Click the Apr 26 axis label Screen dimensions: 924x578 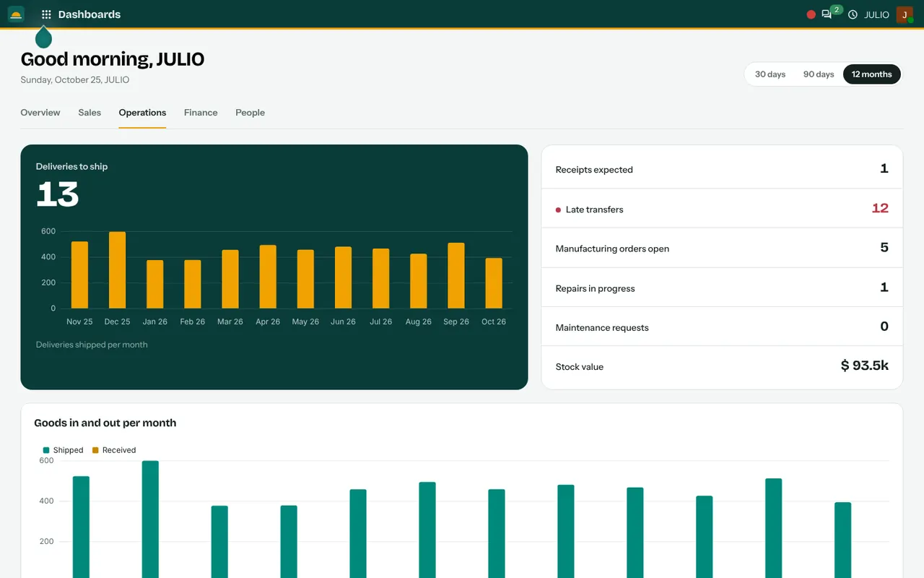[x=268, y=322]
